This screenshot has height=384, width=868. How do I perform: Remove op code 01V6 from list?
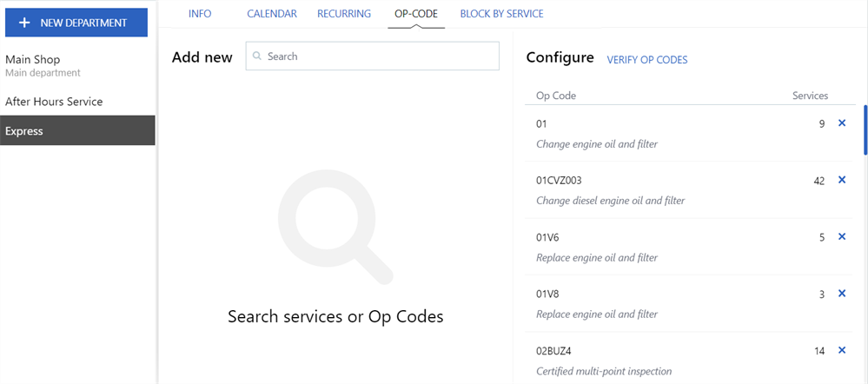coord(841,236)
